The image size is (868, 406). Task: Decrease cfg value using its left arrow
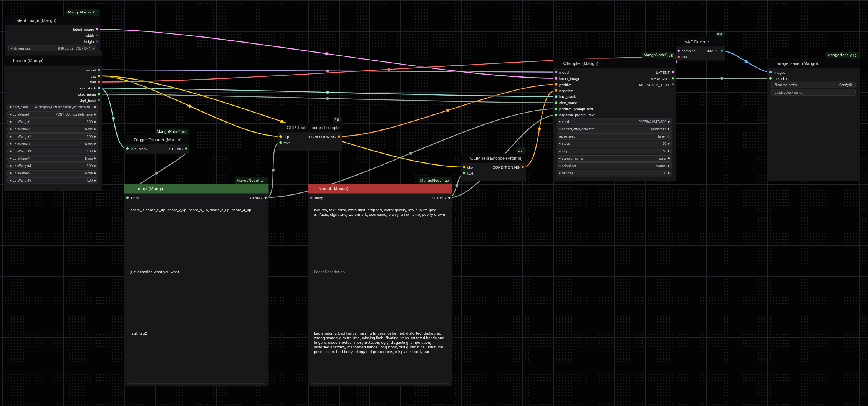[560, 151]
